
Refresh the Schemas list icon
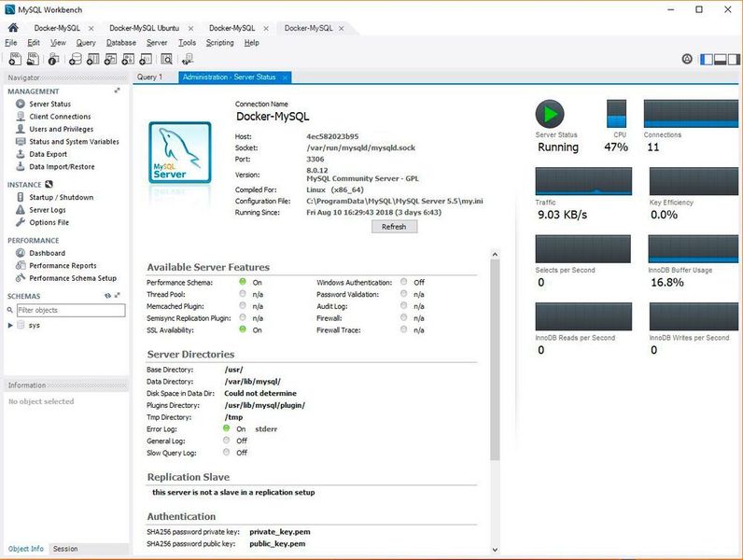[x=107, y=296]
